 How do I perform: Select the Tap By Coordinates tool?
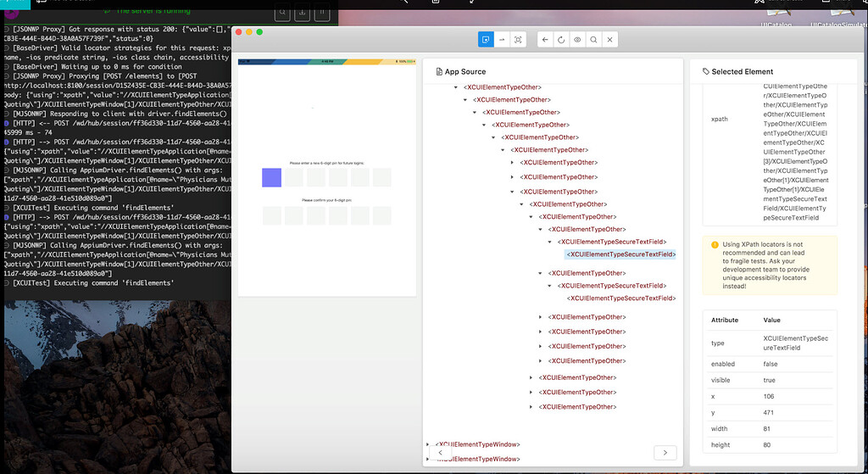coord(518,40)
